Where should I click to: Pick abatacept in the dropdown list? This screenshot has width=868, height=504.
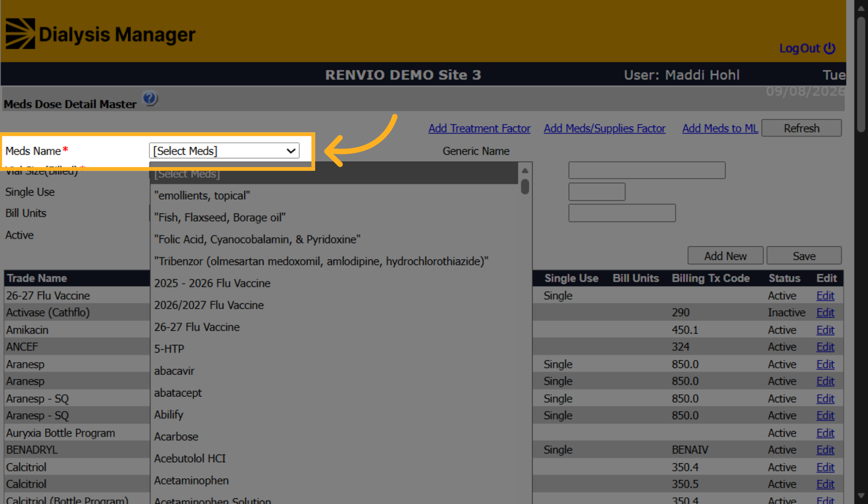tap(178, 393)
